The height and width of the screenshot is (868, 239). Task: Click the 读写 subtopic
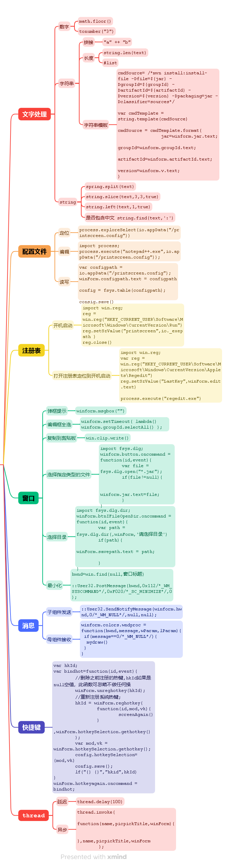click(x=64, y=282)
